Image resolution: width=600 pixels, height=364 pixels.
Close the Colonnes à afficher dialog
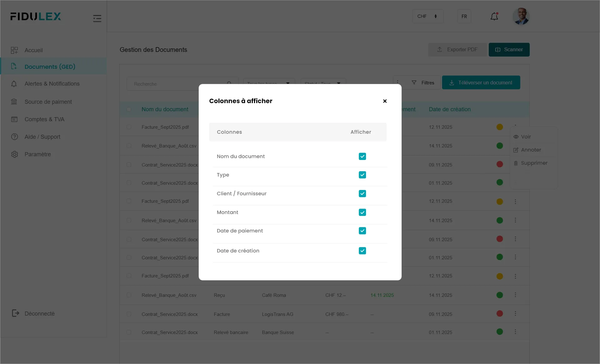click(385, 101)
